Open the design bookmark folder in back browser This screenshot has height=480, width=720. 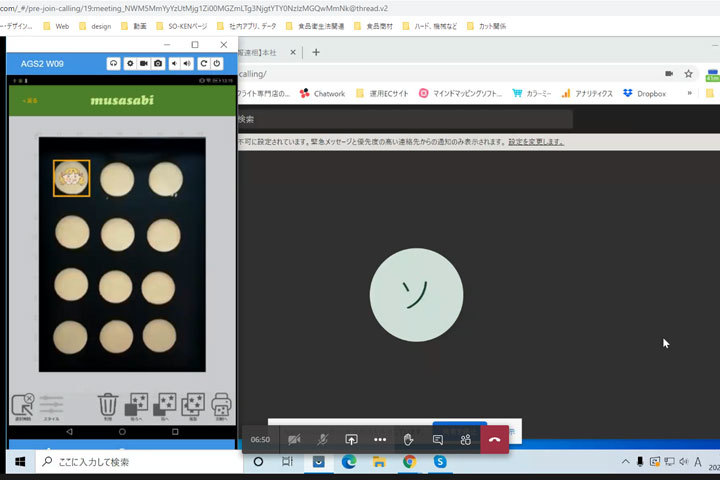click(x=95, y=27)
